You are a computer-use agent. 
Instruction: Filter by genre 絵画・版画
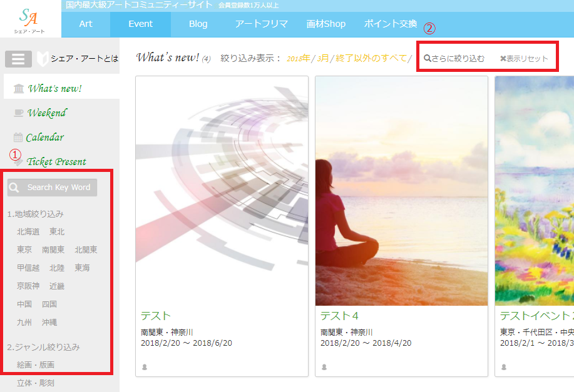tap(36, 365)
